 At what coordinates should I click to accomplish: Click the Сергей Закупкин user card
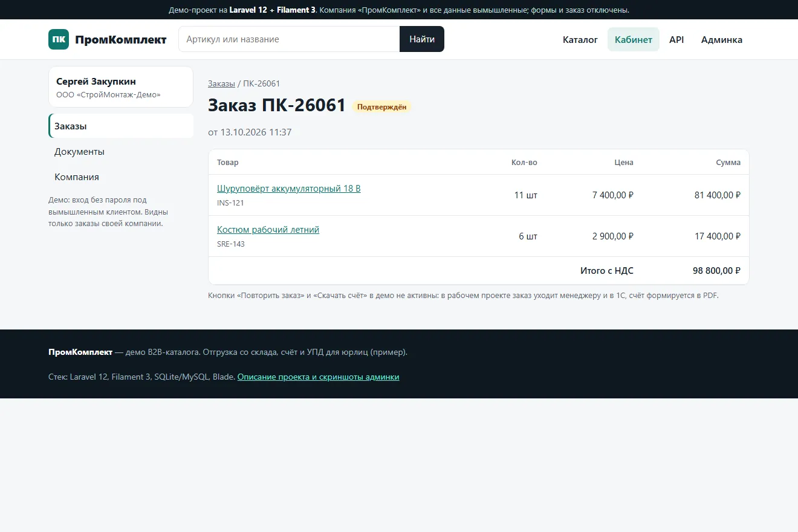click(x=121, y=87)
